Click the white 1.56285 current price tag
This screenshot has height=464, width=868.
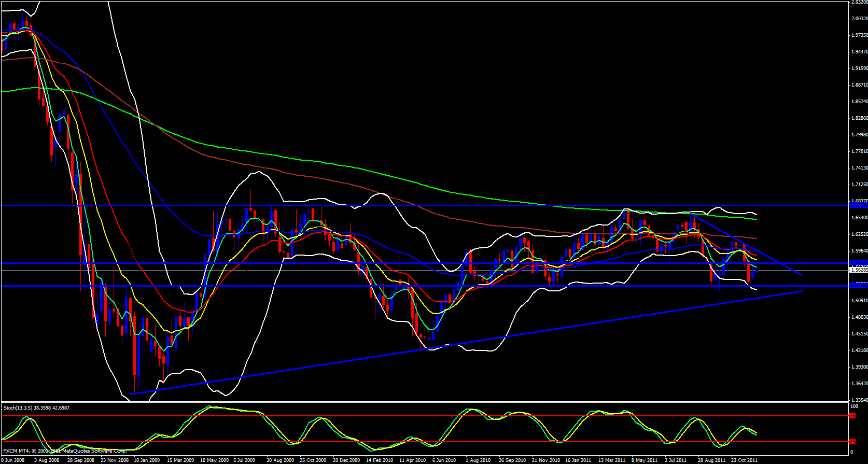point(858,270)
